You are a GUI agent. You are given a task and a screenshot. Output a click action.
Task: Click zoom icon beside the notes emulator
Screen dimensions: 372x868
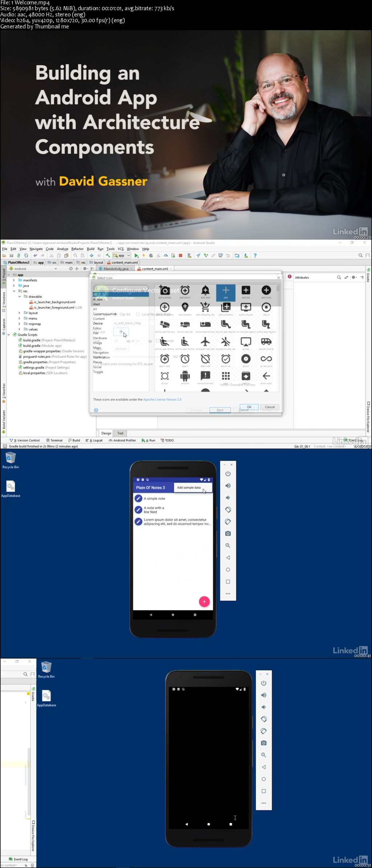tap(228, 545)
